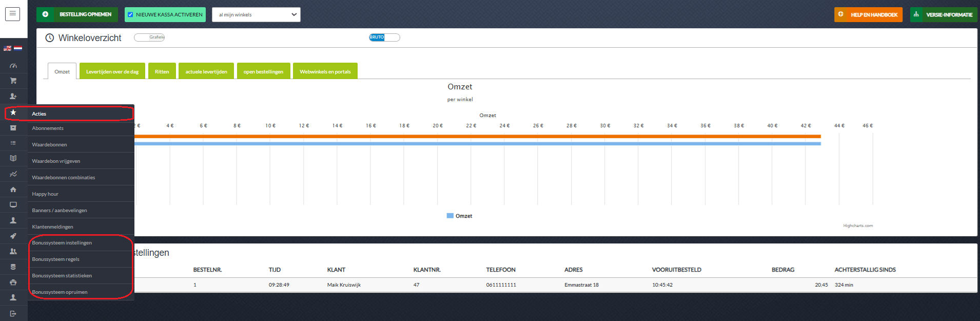Viewport: 980px width, 321px height.
Task: Click address cell Emmastraat 18
Action: [581, 285]
